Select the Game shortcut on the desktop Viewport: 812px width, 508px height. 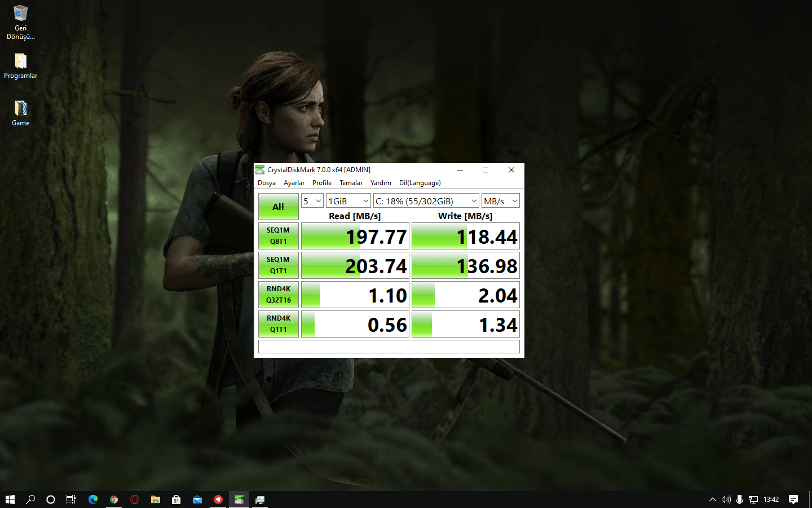tap(20, 113)
